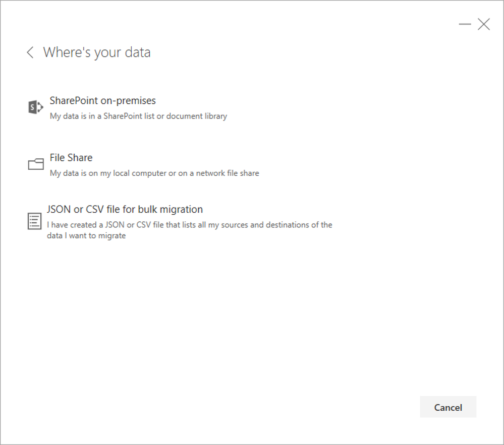Click the File Share folder icon

click(35, 164)
